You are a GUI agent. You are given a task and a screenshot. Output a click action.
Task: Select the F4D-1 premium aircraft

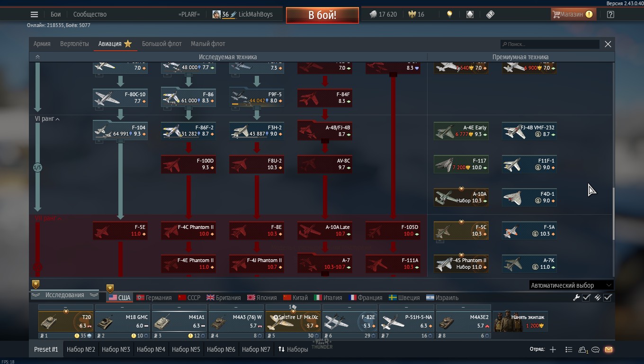click(x=529, y=197)
